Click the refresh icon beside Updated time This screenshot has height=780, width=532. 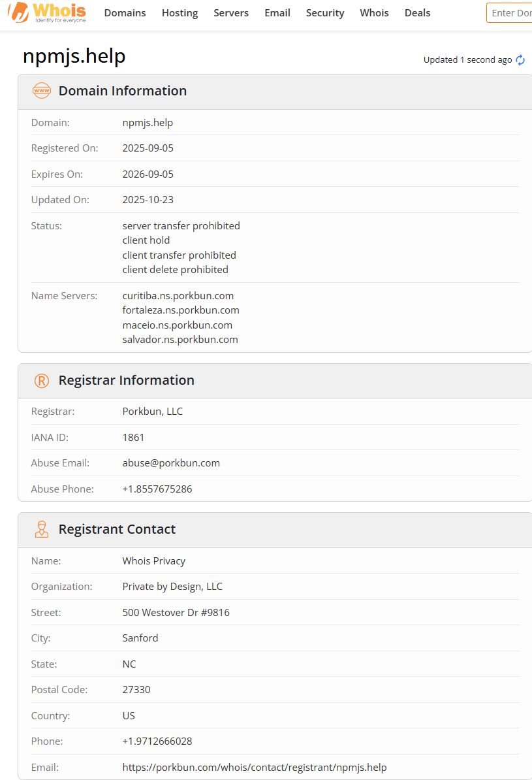(x=520, y=60)
